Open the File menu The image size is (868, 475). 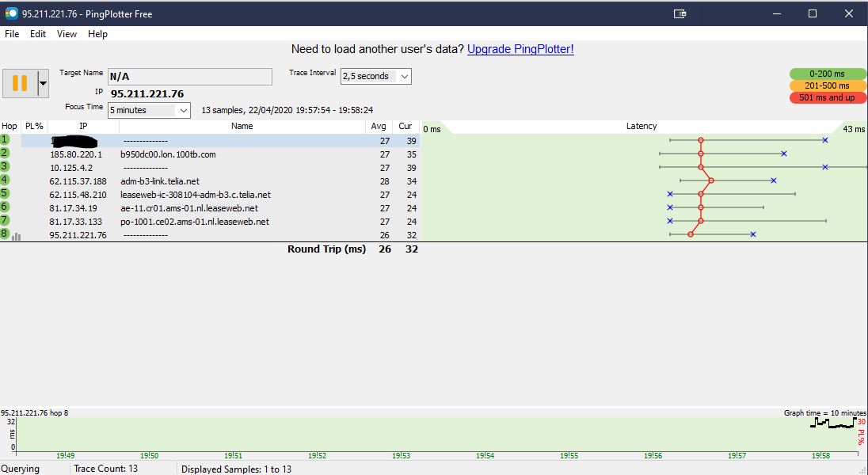coord(12,34)
